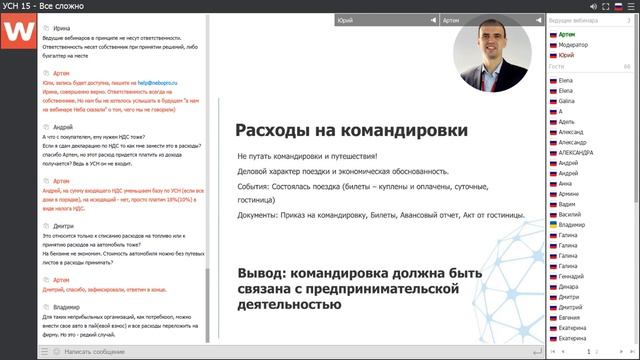Select page 1 in guest list pagination

click(589, 351)
